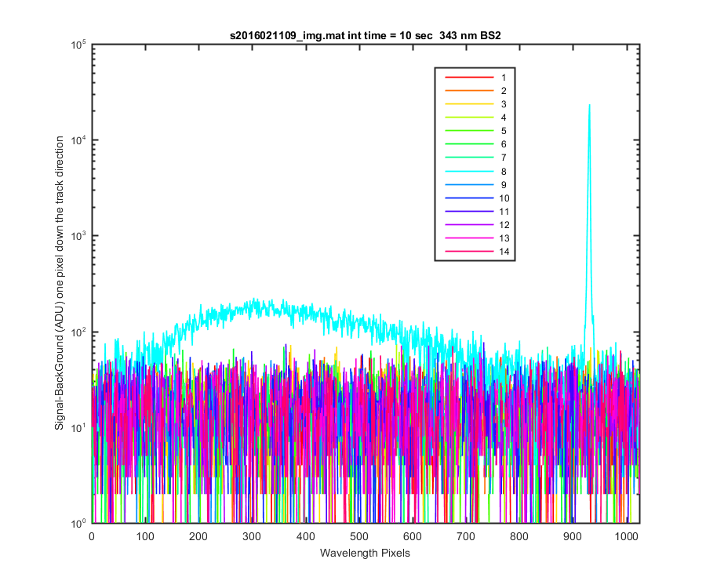
Task: Click legend label 11
Action: tap(504, 212)
